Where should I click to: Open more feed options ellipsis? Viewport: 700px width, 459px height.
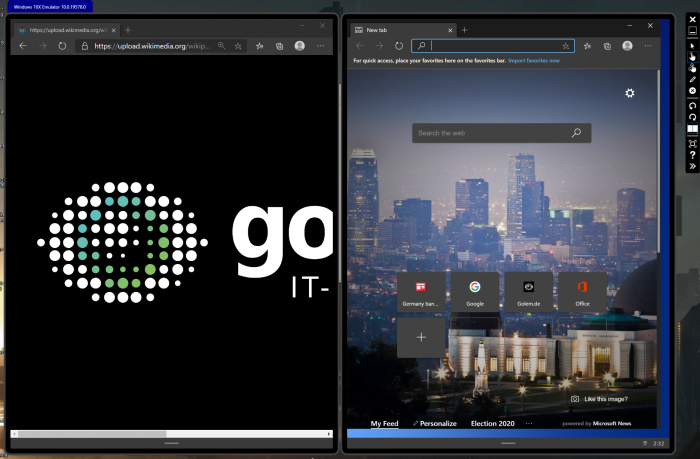[x=529, y=423]
